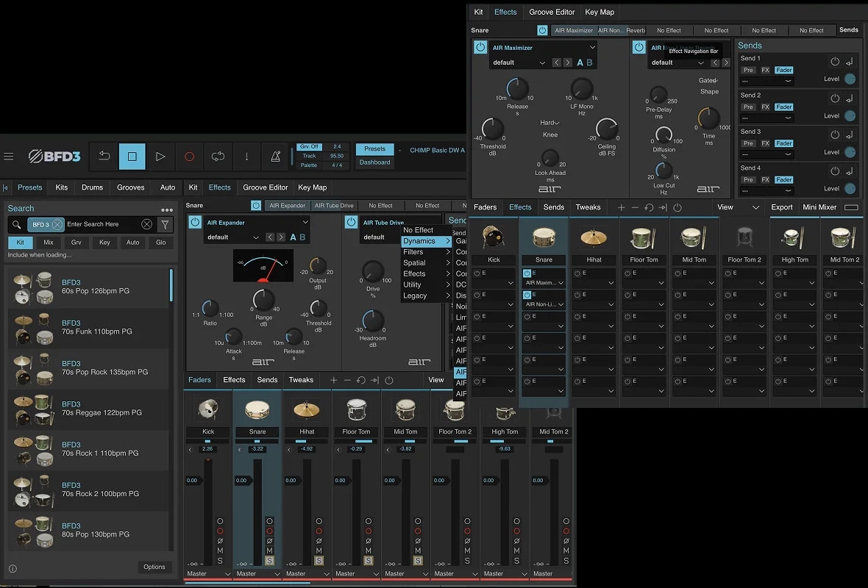The image size is (868, 588).
Task: Open AIR Maximizer default preset dropdown
Action: point(519,62)
